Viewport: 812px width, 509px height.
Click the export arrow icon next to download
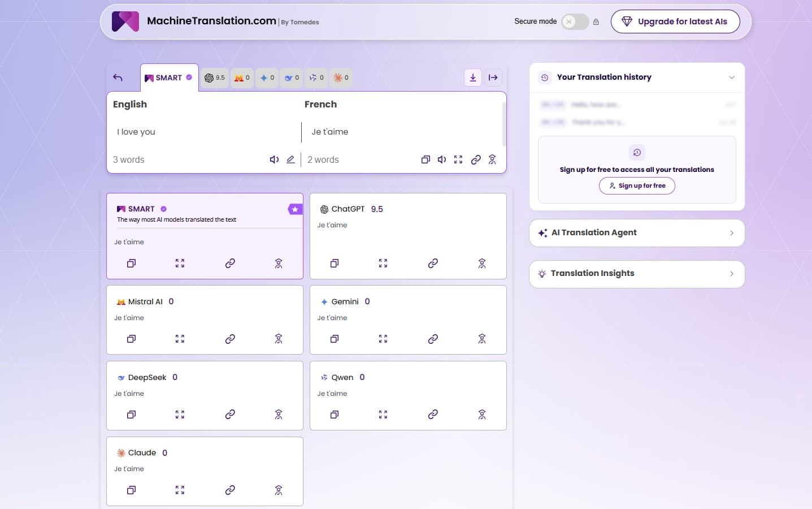(x=493, y=77)
